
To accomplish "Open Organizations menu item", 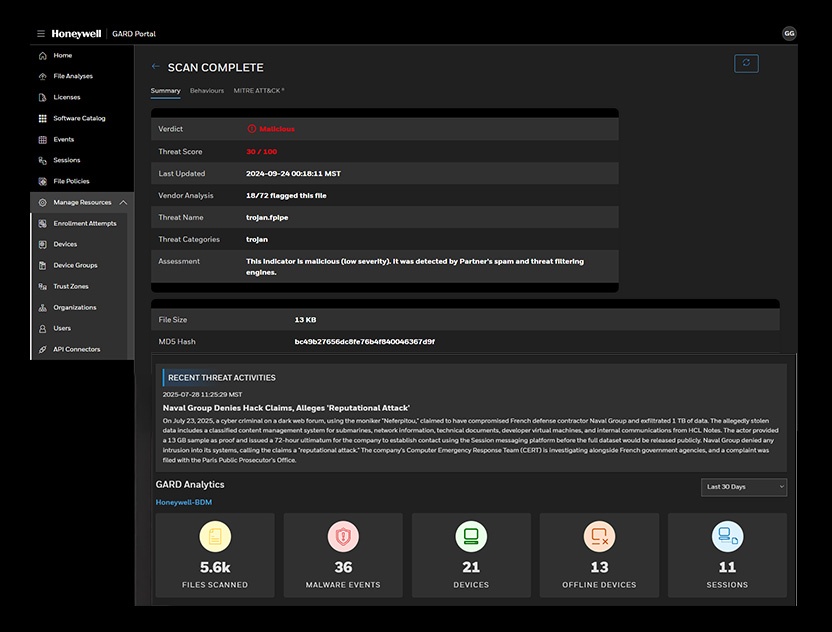I will point(75,308).
